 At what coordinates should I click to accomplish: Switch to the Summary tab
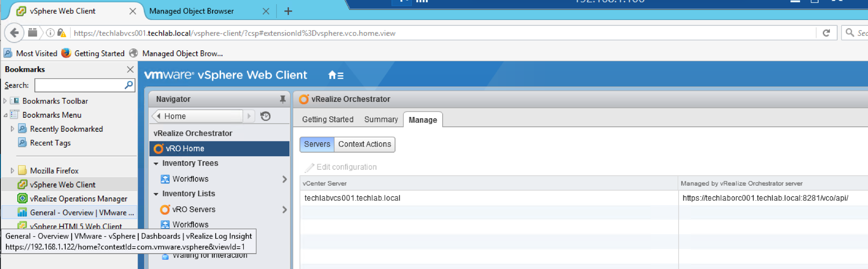pyautogui.click(x=381, y=120)
